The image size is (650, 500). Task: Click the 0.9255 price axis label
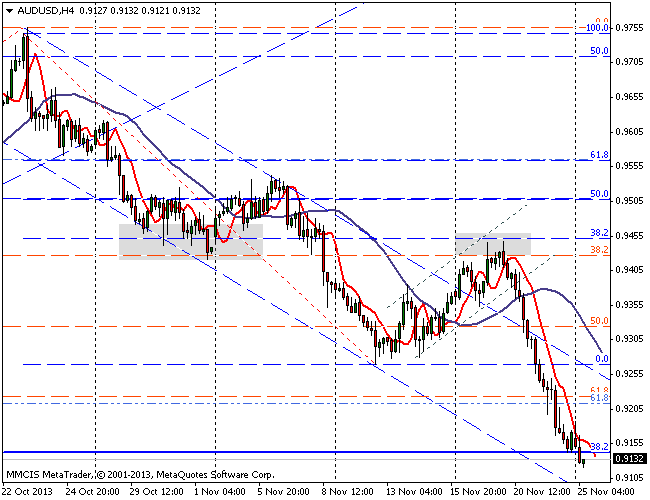[x=630, y=374]
